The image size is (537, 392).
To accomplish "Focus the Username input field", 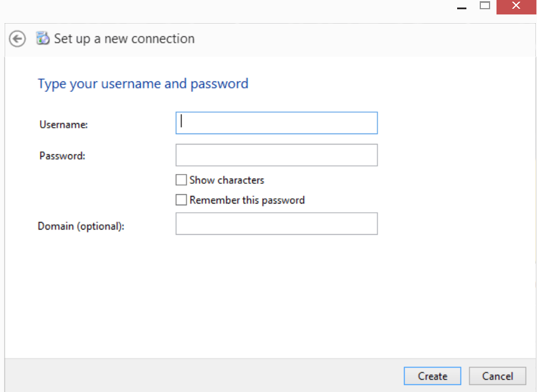I will pyautogui.click(x=276, y=123).
